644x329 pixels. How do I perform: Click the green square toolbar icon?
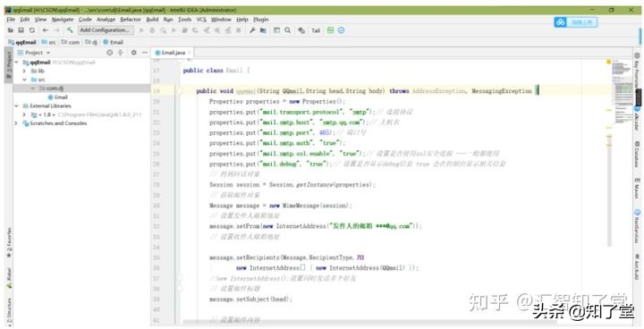[x=330, y=30]
